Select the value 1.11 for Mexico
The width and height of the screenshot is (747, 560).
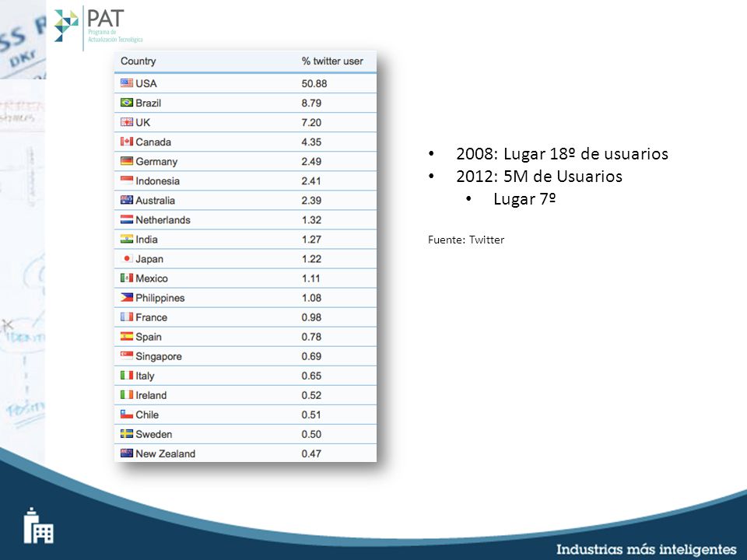coord(310,278)
